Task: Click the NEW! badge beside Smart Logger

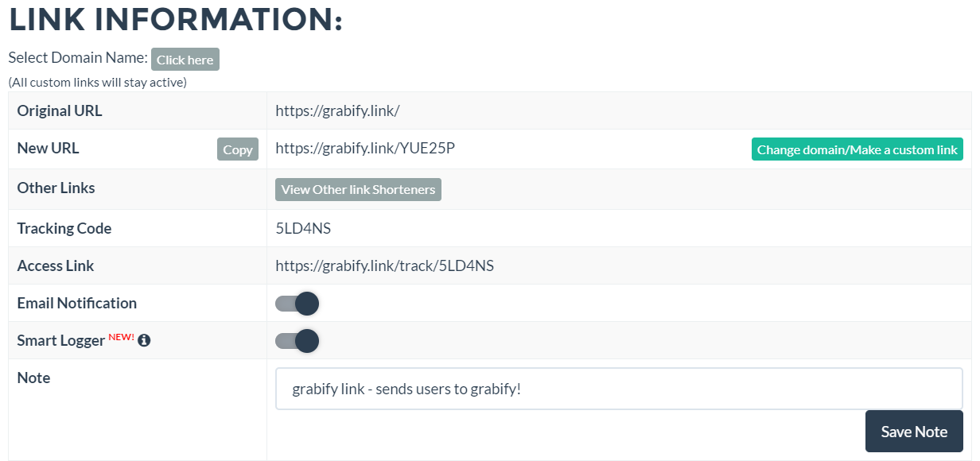Action: coord(121,335)
